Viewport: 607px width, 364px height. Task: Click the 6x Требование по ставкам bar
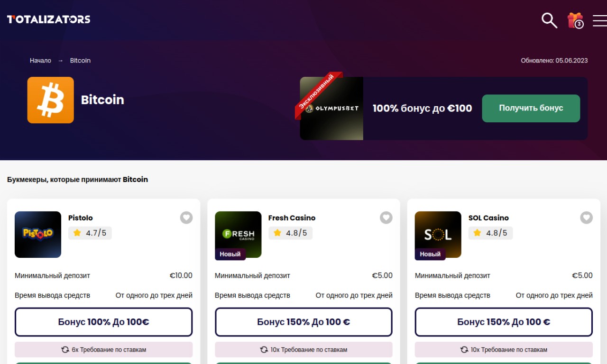[104, 350]
